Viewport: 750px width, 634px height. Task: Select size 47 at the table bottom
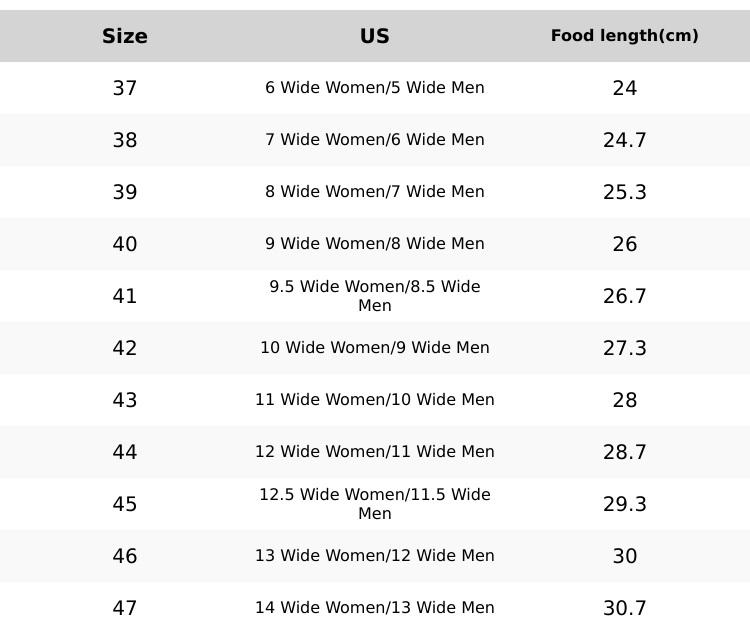pos(125,608)
